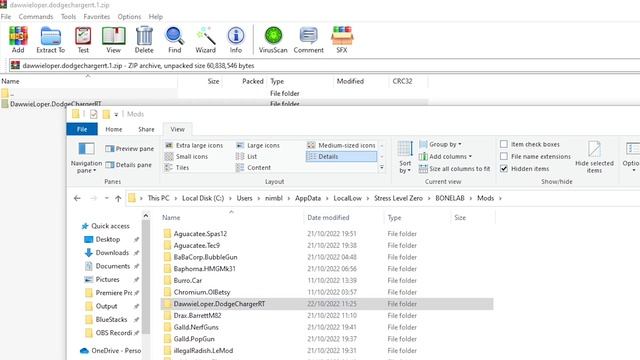Image resolution: width=640 pixels, height=360 pixels.
Task: Select the Aguacatee.Spas12 folder
Action: [x=200, y=234]
